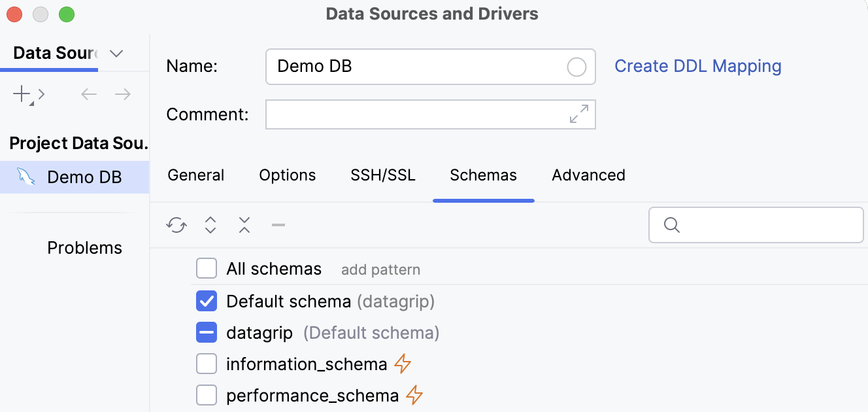The height and width of the screenshot is (412, 868).
Task: Click the Create DDL Mapping link
Action: [x=697, y=66]
